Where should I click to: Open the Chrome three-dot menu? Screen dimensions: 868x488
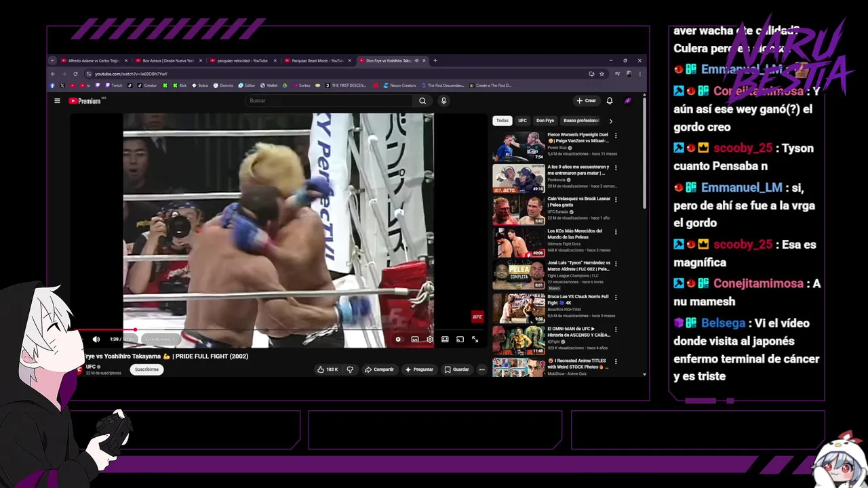coord(639,74)
